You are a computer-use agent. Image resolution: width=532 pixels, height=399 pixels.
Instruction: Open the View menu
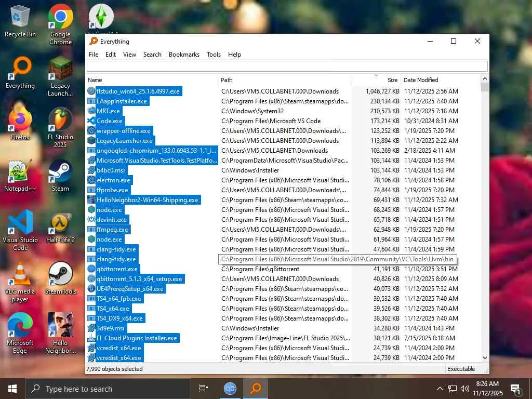coord(129,54)
